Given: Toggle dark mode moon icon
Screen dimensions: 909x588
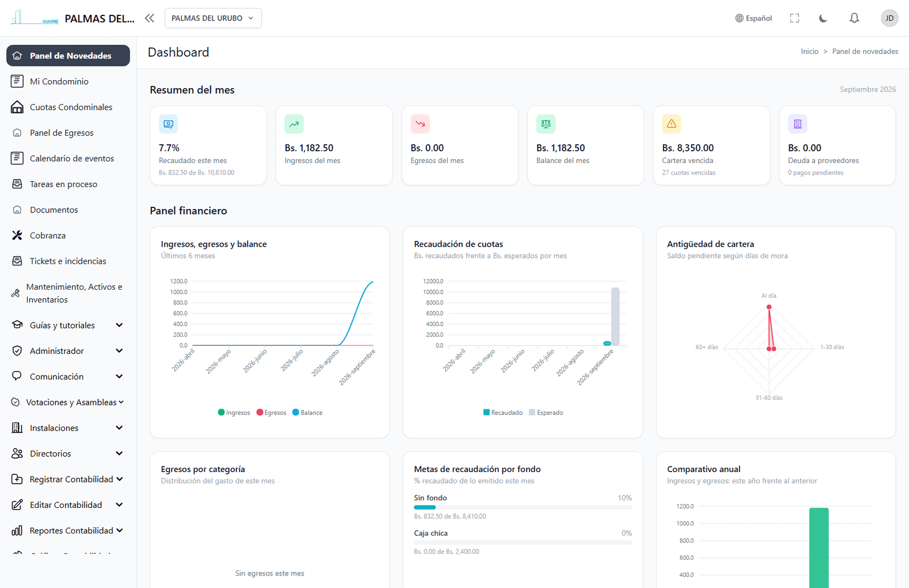Looking at the screenshot, I should [823, 18].
